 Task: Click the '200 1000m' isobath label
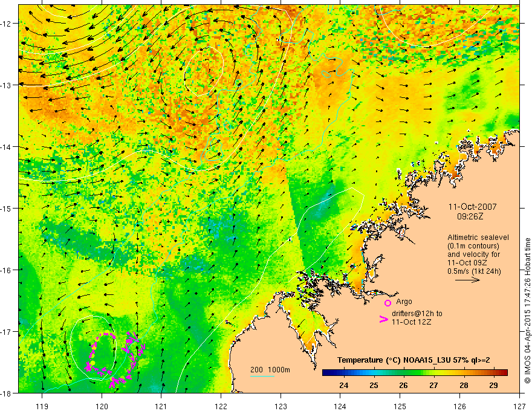click(x=270, y=370)
